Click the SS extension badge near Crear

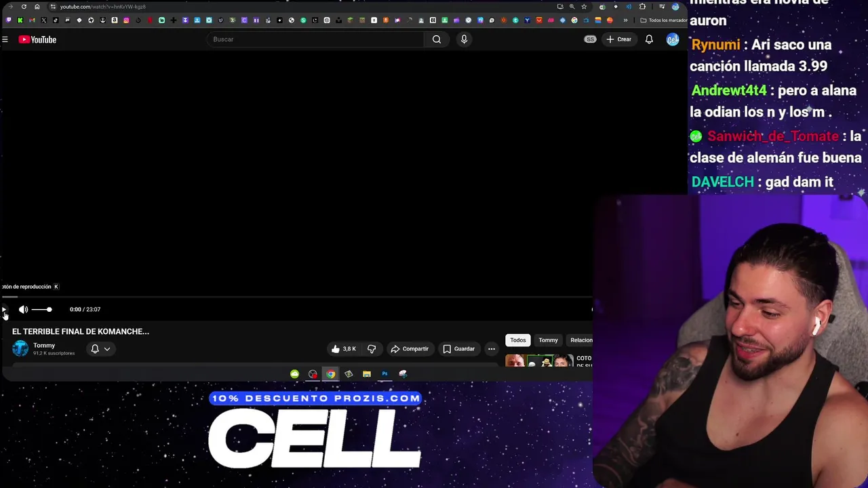(590, 39)
